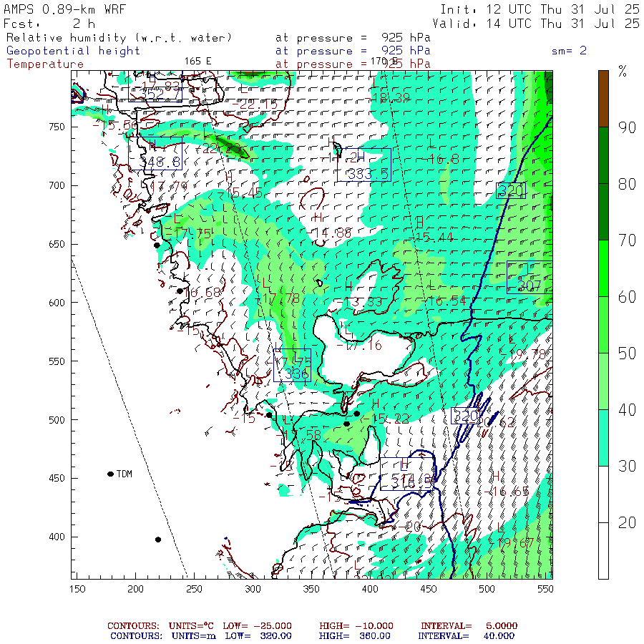Screen dimensions: 644x644
Task: Select the black 'at pressure = 925 hPa' text
Action: click(353, 38)
